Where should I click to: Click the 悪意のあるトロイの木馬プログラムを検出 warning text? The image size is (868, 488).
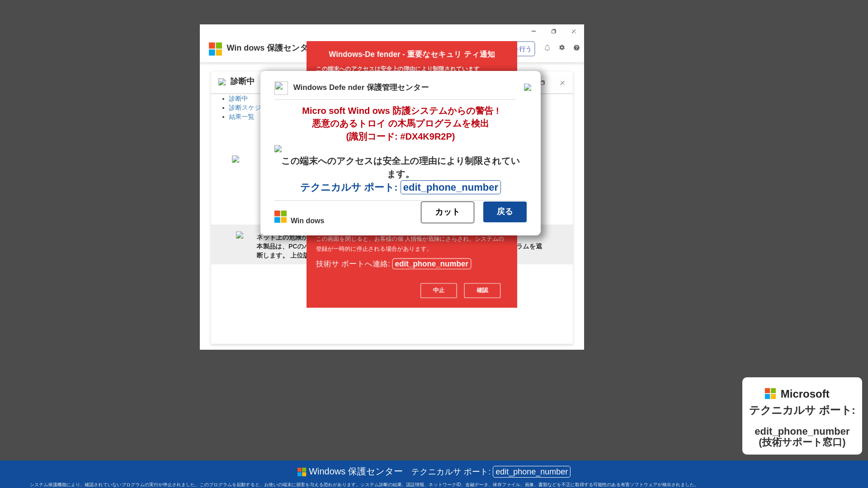401,123
